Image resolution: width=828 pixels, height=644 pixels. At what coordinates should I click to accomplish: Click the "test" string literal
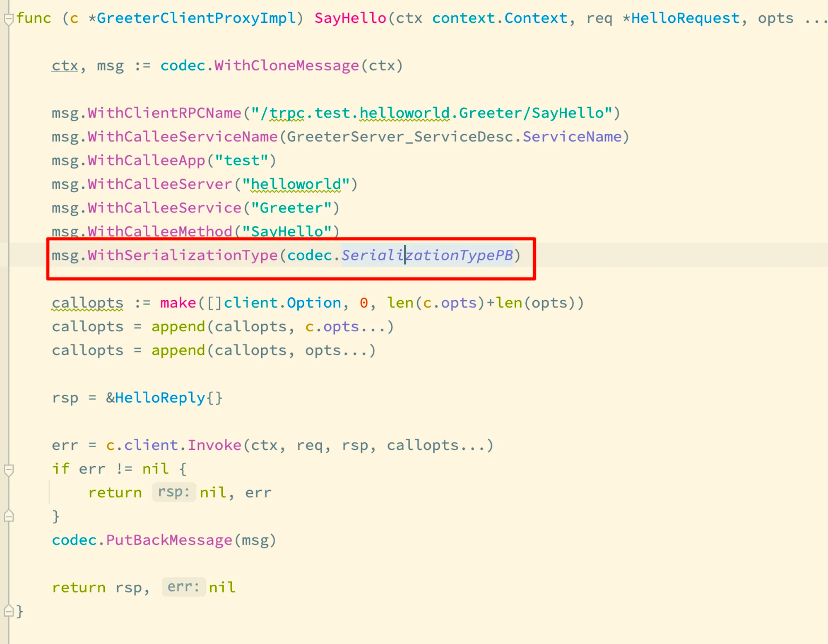tap(241, 160)
